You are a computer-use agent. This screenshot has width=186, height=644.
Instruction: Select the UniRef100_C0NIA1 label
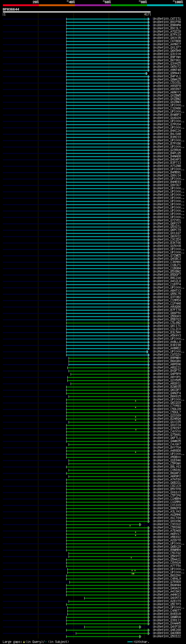tap(167, 470)
